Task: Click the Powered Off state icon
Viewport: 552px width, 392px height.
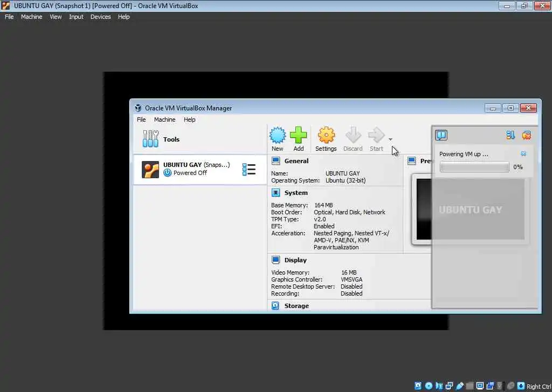Action: (168, 173)
